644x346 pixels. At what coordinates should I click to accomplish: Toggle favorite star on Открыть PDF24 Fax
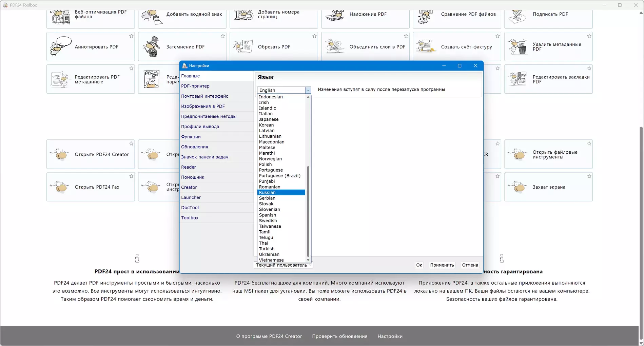tap(131, 176)
